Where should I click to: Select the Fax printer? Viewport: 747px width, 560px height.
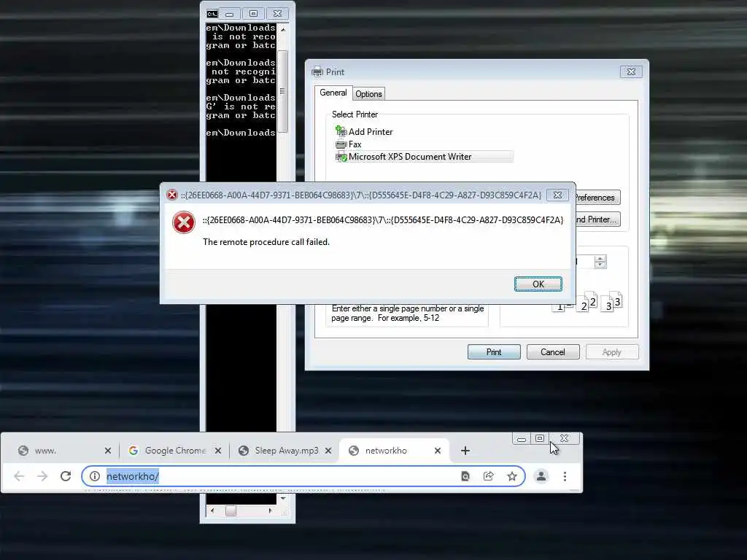pos(349,144)
